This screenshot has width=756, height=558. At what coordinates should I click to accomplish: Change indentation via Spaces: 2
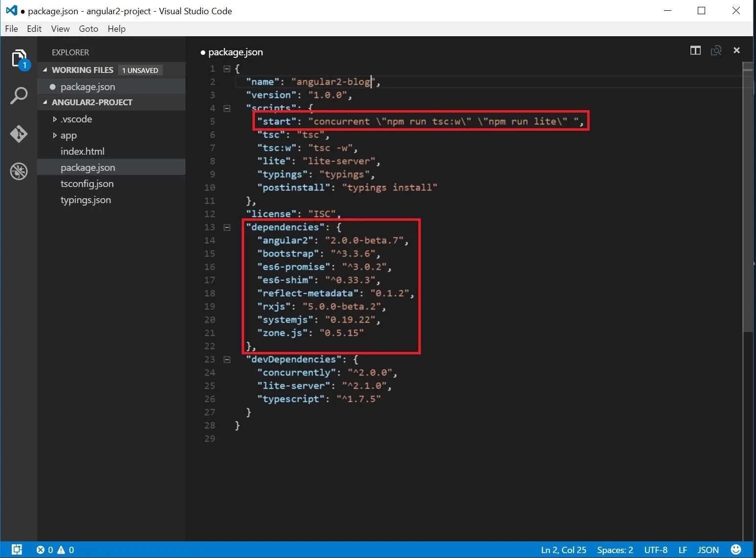615,550
